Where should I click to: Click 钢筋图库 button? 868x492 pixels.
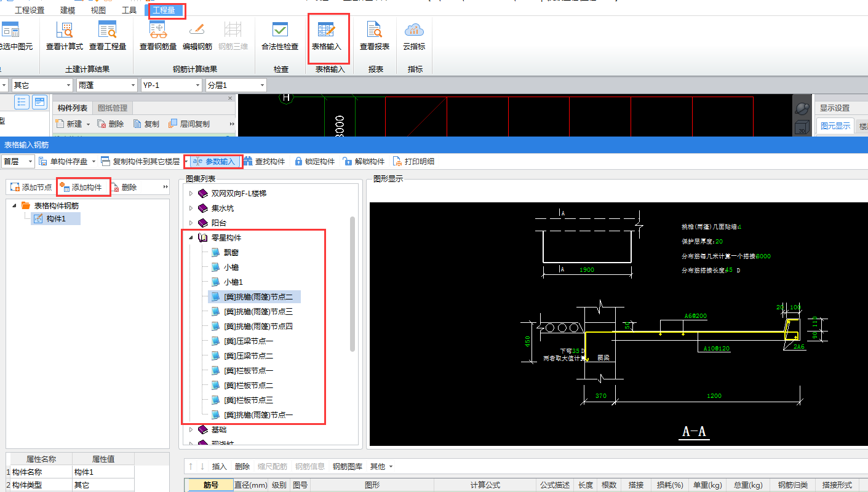[x=348, y=466]
